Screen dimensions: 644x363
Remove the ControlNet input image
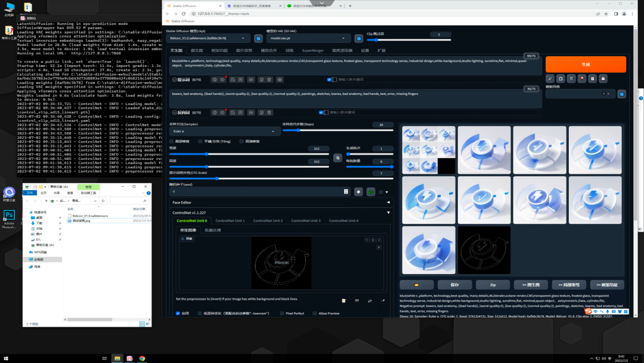coord(379,240)
